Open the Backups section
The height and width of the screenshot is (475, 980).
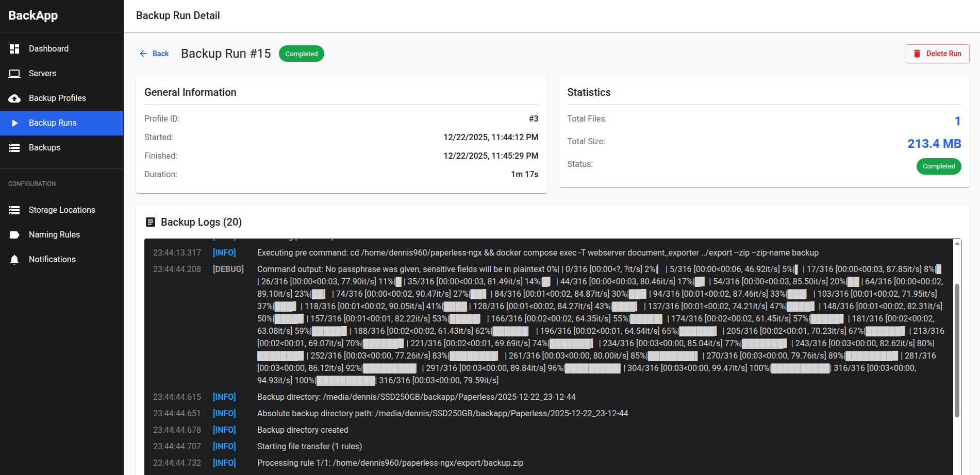point(62,148)
